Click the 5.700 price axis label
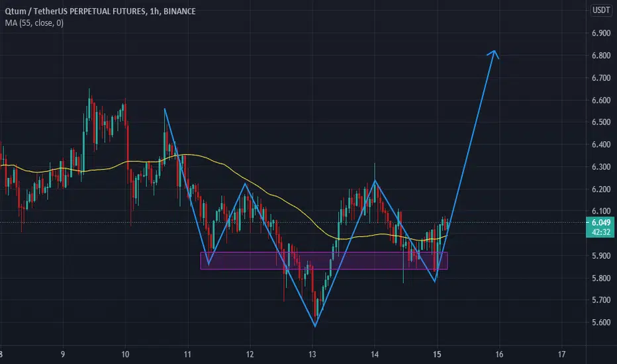 click(601, 300)
